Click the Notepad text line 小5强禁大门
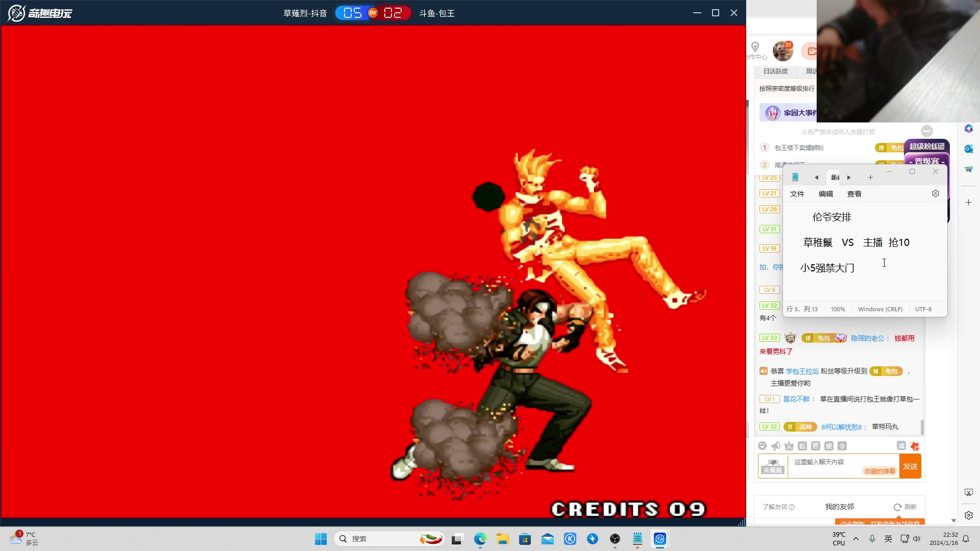Image resolution: width=980 pixels, height=551 pixels. [827, 268]
